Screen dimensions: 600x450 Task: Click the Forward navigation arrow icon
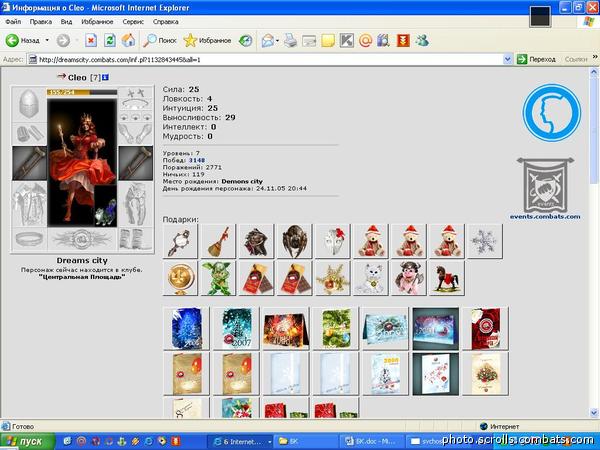[64, 40]
